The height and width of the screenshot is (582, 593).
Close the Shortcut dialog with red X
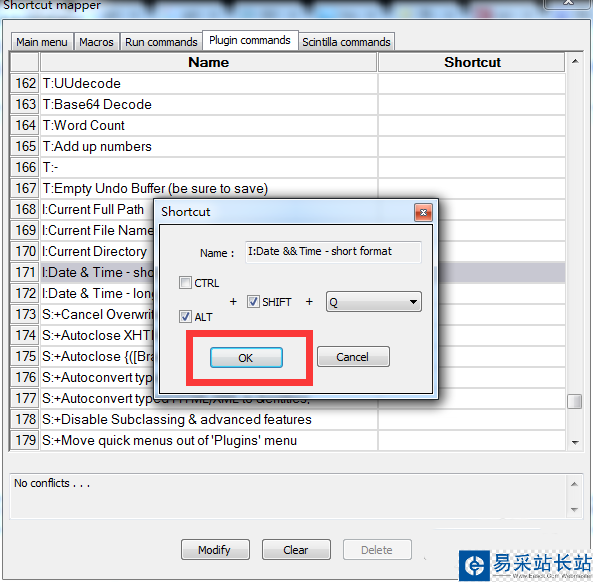point(423,212)
